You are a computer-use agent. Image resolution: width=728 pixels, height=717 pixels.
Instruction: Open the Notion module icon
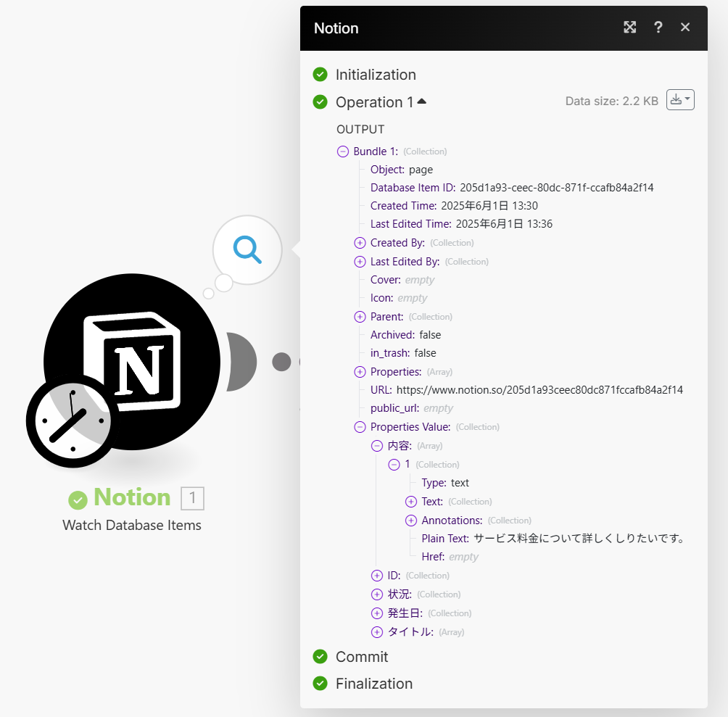pos(132,362)
